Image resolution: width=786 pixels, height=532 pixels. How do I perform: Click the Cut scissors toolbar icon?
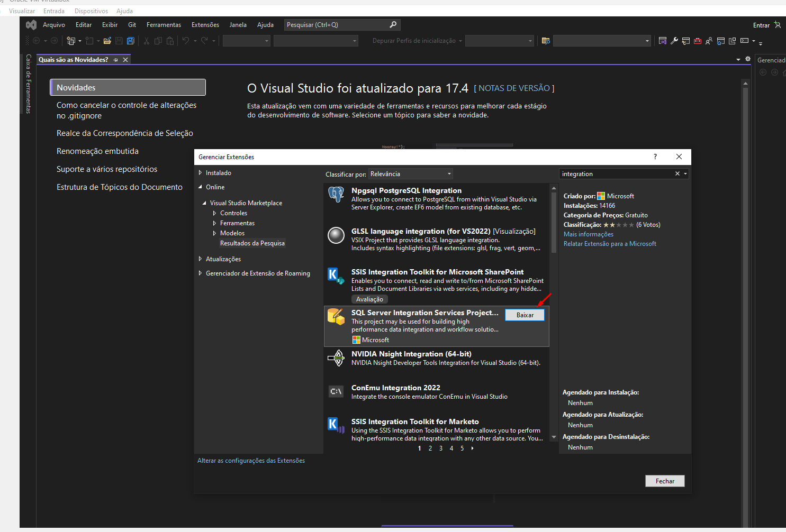147,41
